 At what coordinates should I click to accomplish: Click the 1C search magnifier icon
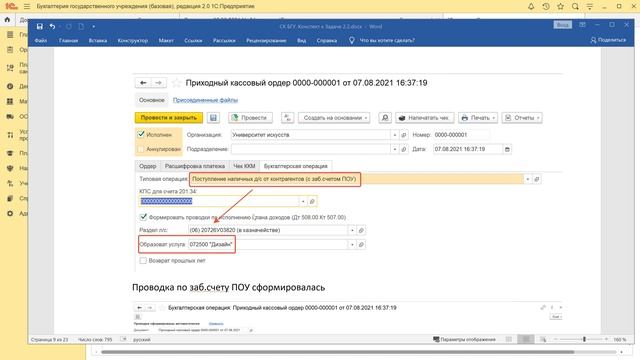pyautogui.click(x=575, y=7)
